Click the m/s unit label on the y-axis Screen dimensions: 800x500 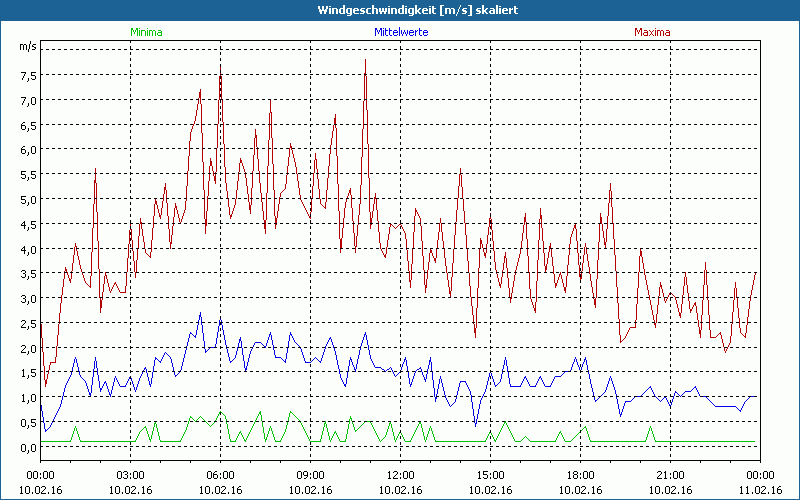point(27,46)
